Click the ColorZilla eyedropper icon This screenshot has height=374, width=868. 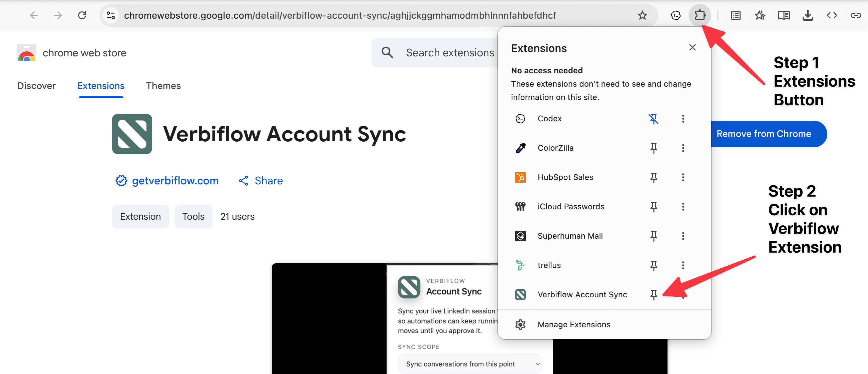520,148
